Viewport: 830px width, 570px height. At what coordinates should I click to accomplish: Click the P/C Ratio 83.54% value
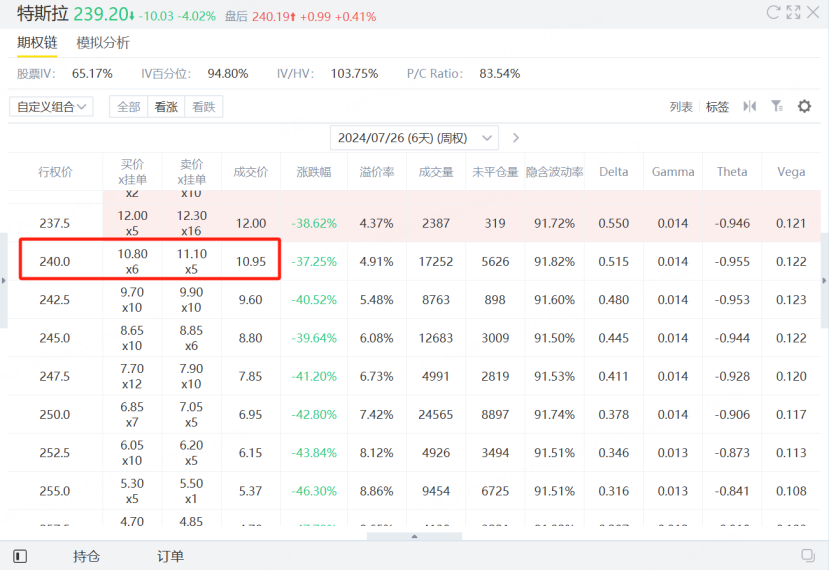tap(500, 74)
